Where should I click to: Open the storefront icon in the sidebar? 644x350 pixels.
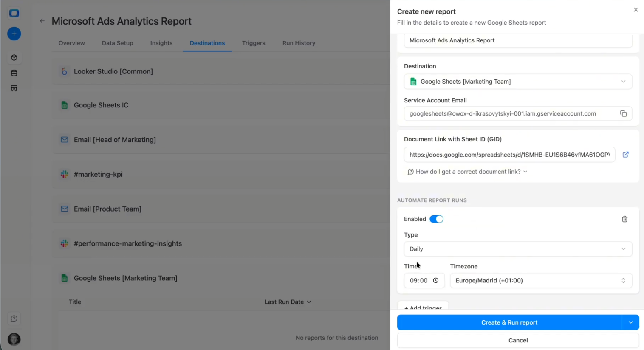pos(14,88)
